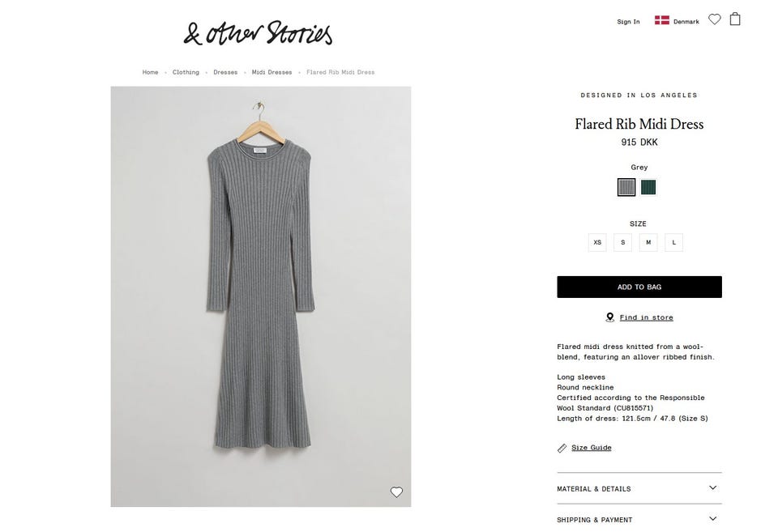
Task: Favourite the dress via image heart icon
Action: click(x=396, y=492)
